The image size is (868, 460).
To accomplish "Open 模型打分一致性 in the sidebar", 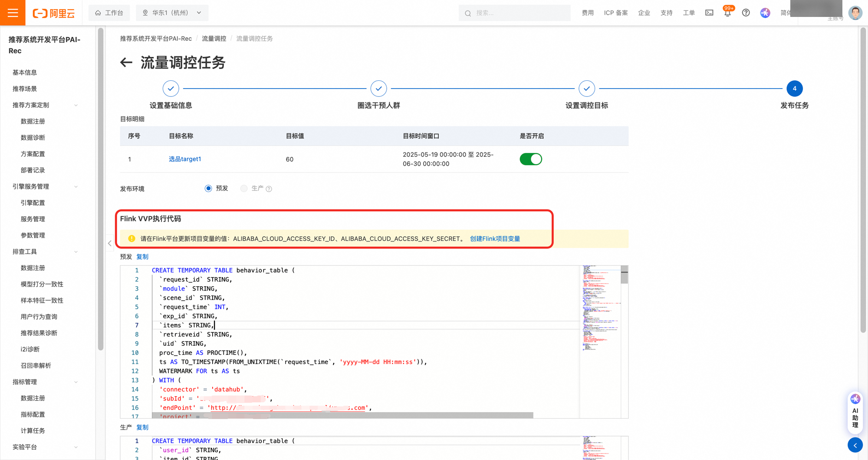I will click(x=42, y=284).
